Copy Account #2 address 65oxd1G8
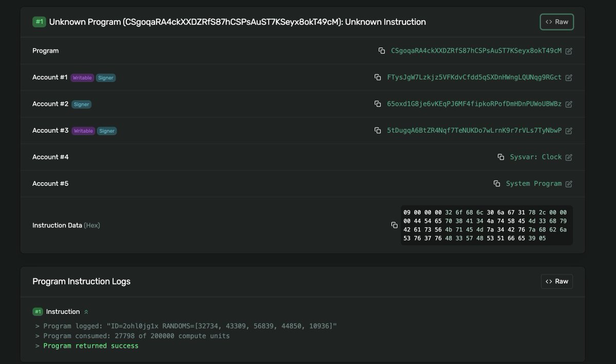The width and height of the screenshot is (616, 364). [378, 104]
